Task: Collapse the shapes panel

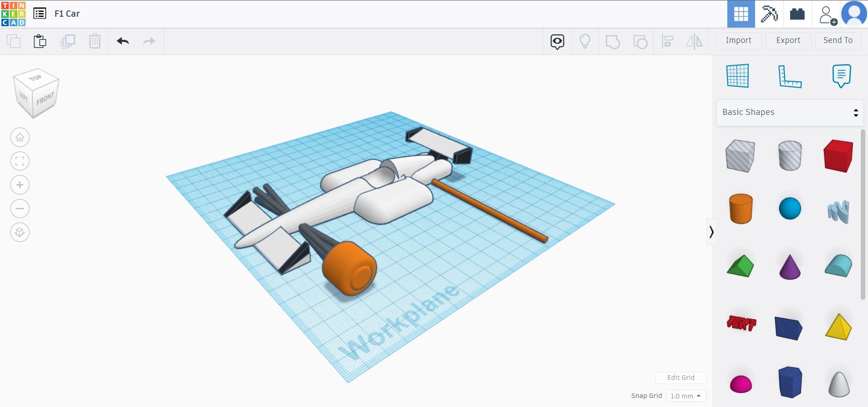Action: 711,232
